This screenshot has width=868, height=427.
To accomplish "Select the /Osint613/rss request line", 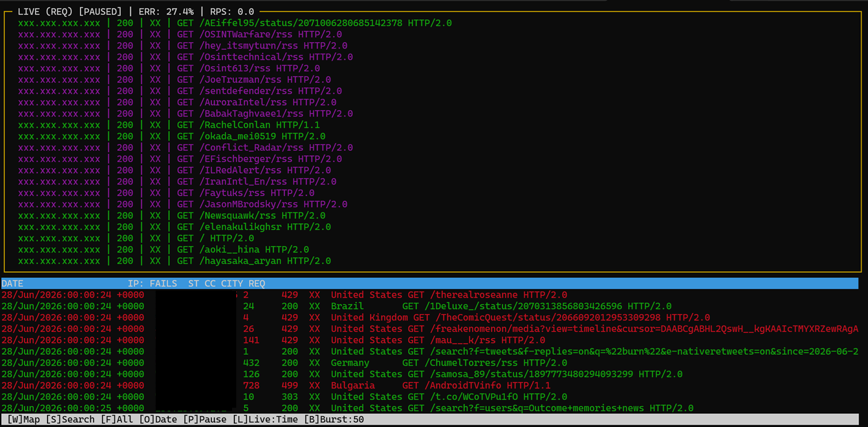I will point(169,69).
